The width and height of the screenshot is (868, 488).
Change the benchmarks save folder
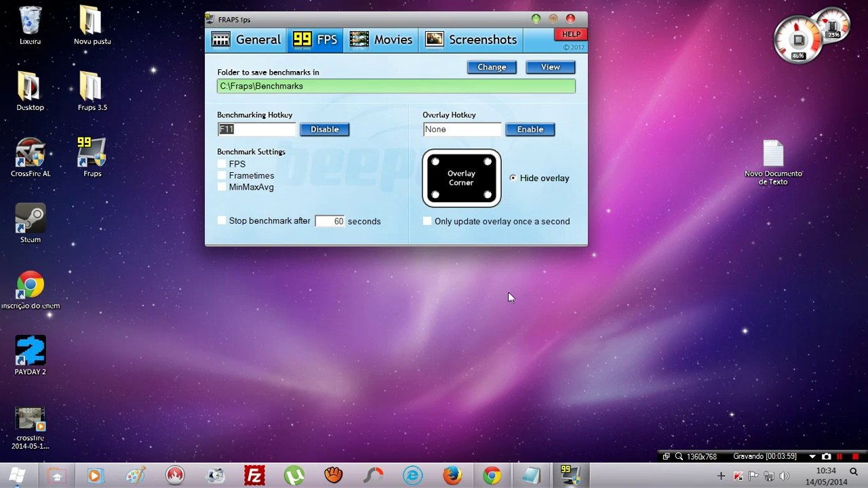click(x=492, y=67)
